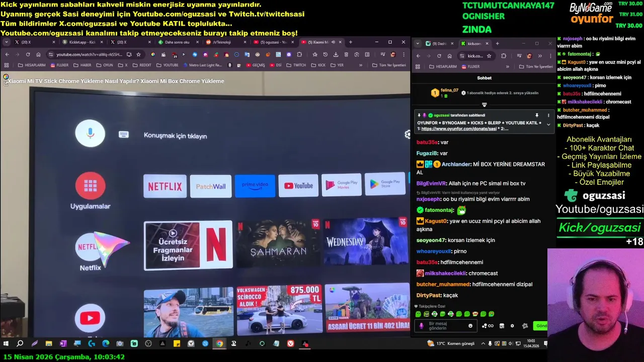Open Windows Start menu
This screenshot has width=644, height=362.
[x=6, y=344]
